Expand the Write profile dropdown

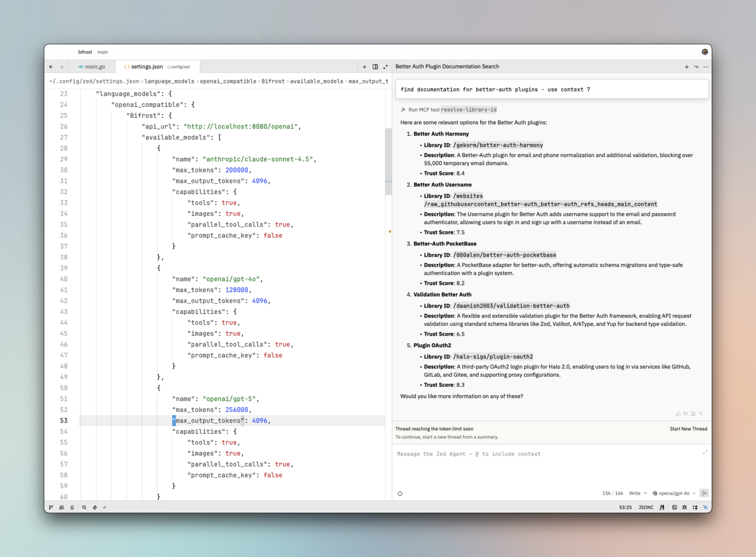coord(638,493)
